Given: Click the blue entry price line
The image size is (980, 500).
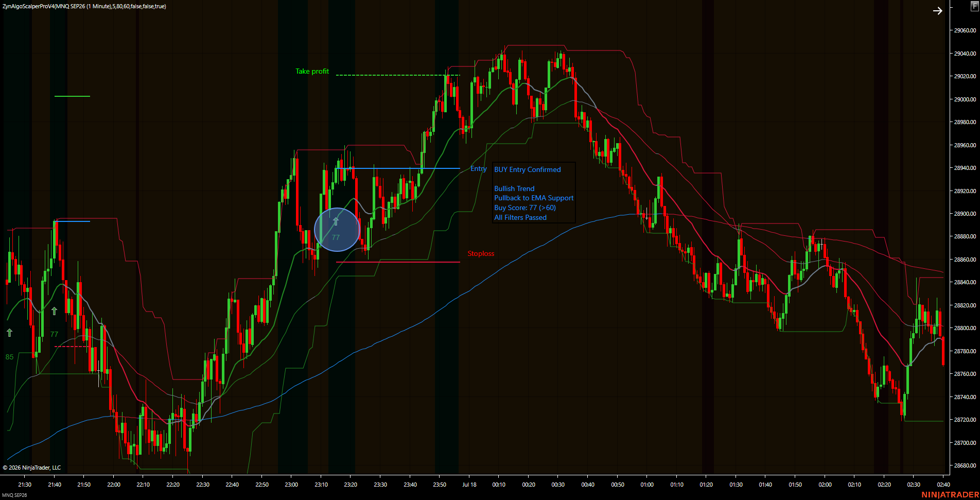Looking at the screenshot, I should (398, 168).
